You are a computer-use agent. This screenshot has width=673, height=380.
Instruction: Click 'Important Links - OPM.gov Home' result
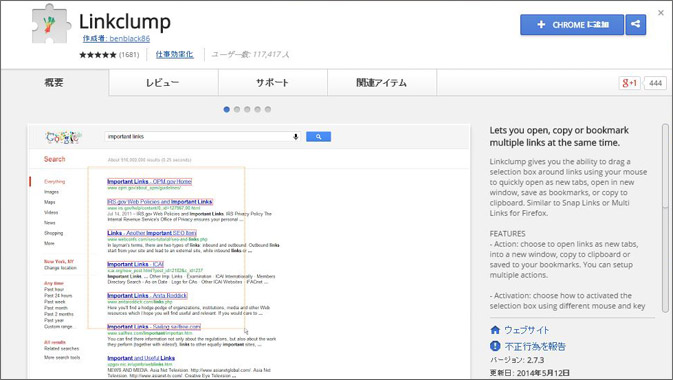(149, 182)
